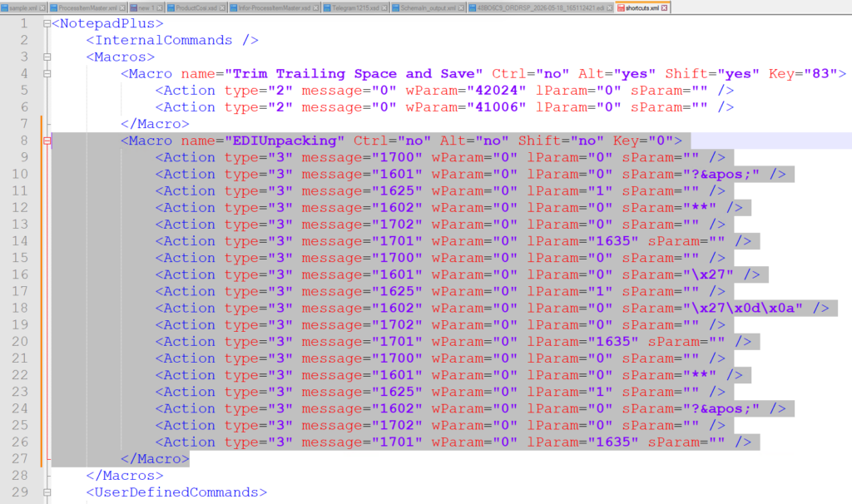Close the new 1 tab

159,8
